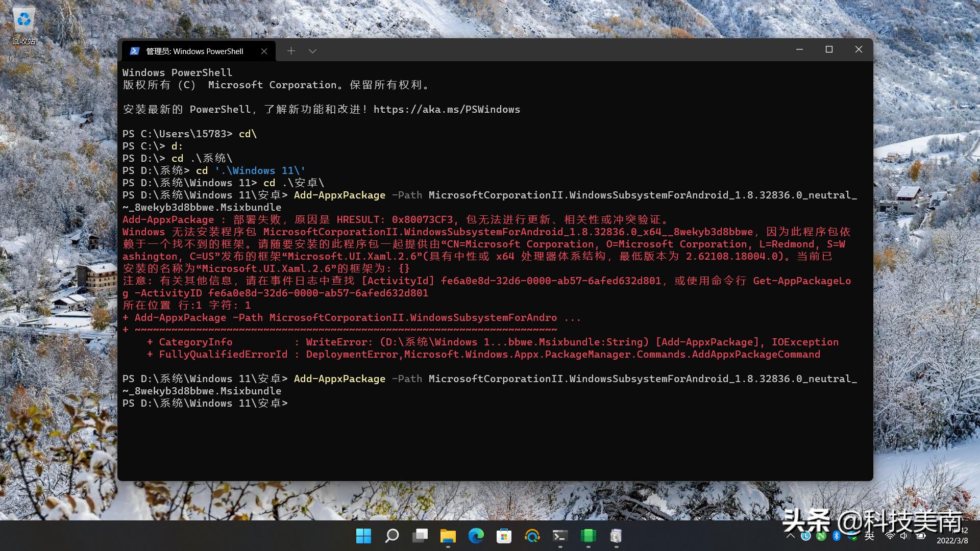The height and width of the screenshot is (551, 980).
Task: Open Windows Search on the taskbar
Action: click(x=391, y=537)
